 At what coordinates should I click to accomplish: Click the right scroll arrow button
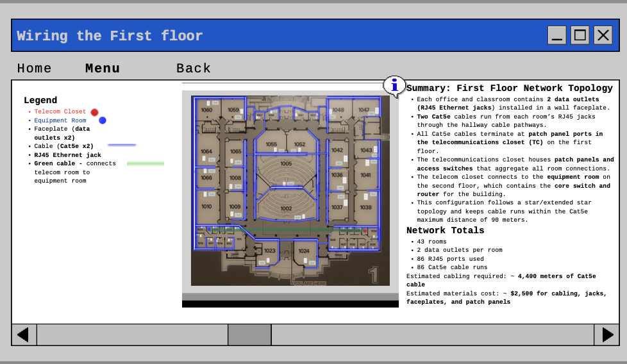click(x=606, y=335)
